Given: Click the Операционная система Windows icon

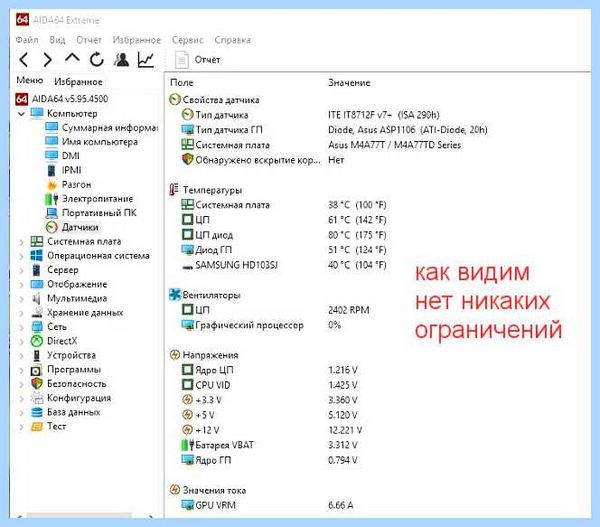Looking at the screenshot, I should (37, 256).
